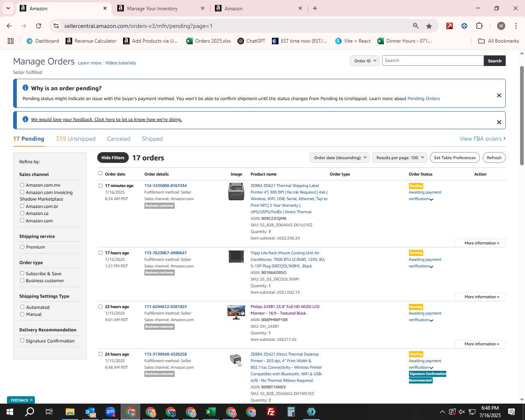Viewport: 525px width, 420px height.
Task: Click the zoom magnifier icon in address bar
Action: [416, 26]
